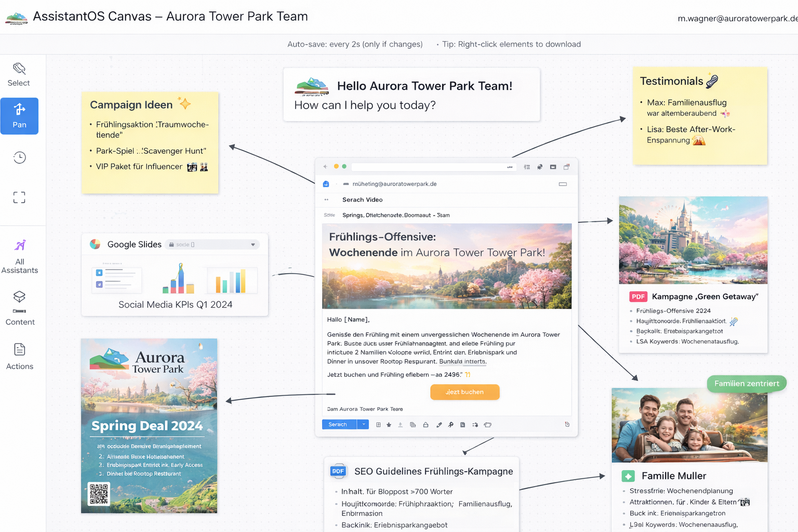This screenshot has width=798, height=532.
Task: Click the blue Serach button
Action: (x=339, y=424)
